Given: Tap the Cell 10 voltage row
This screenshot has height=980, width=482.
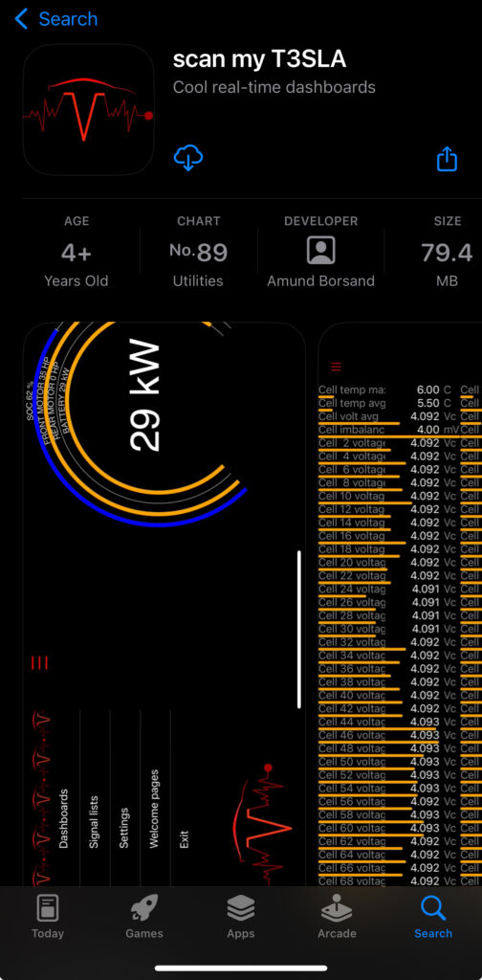Looking at the screenshot, I should point(388,496).
